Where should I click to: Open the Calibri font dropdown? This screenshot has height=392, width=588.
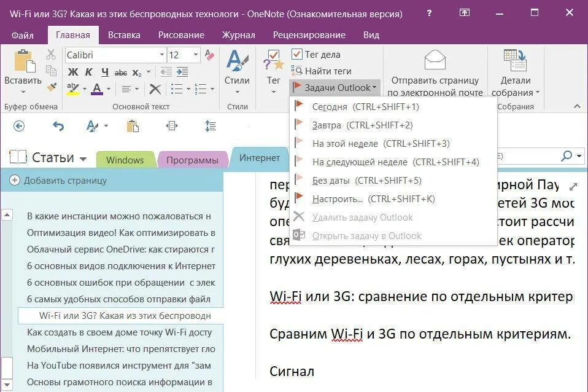(x=161, y=53)
